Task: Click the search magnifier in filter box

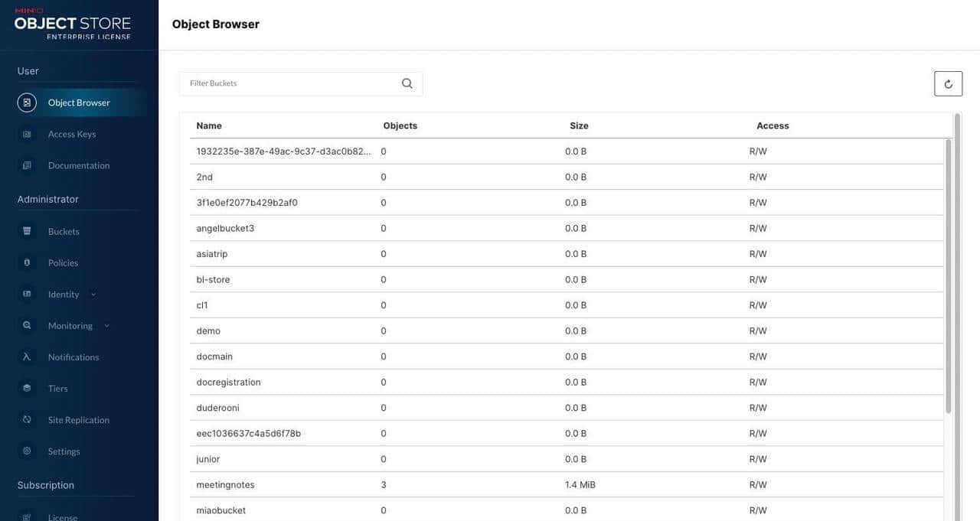Action: 407,83
